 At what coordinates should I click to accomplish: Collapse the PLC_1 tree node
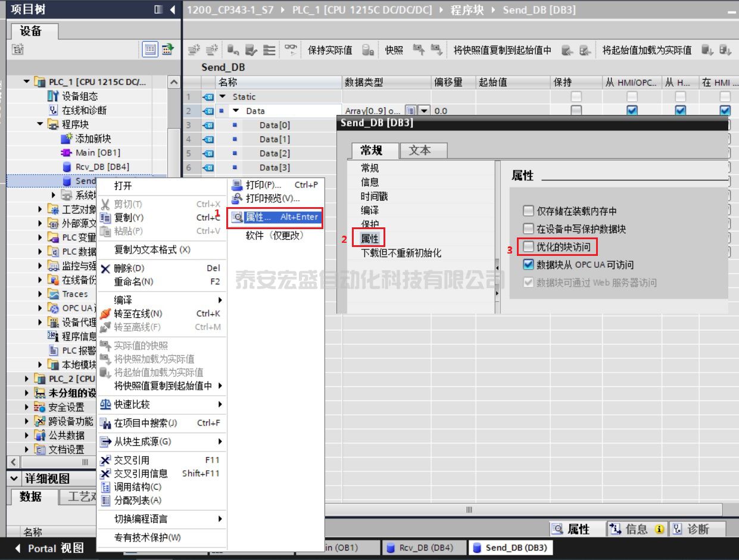[27, 82]
